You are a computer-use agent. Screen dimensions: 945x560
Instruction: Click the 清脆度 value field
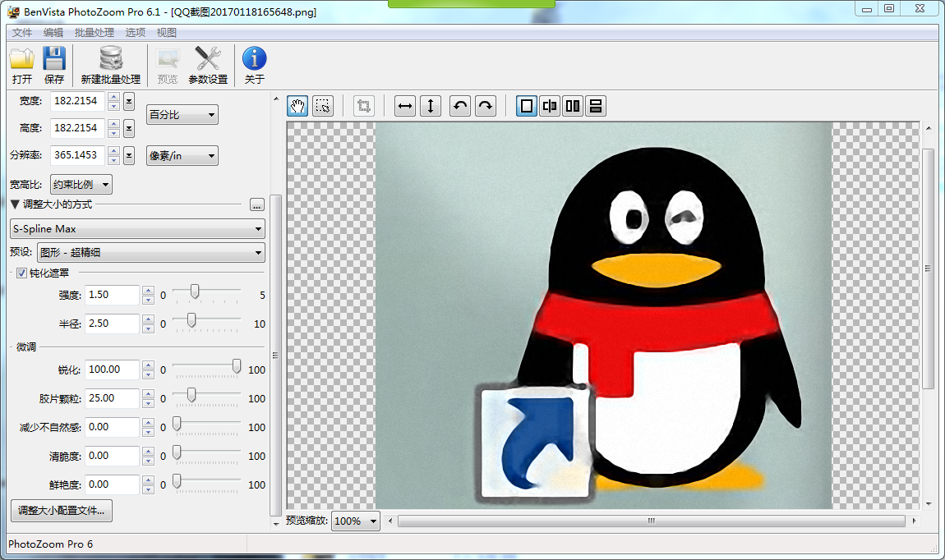pos(112,456)
